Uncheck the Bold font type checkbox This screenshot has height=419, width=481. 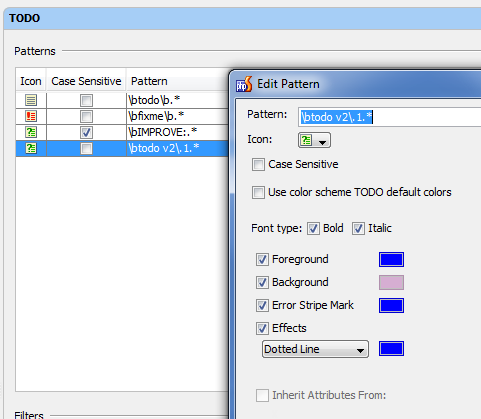pos(313,229)
